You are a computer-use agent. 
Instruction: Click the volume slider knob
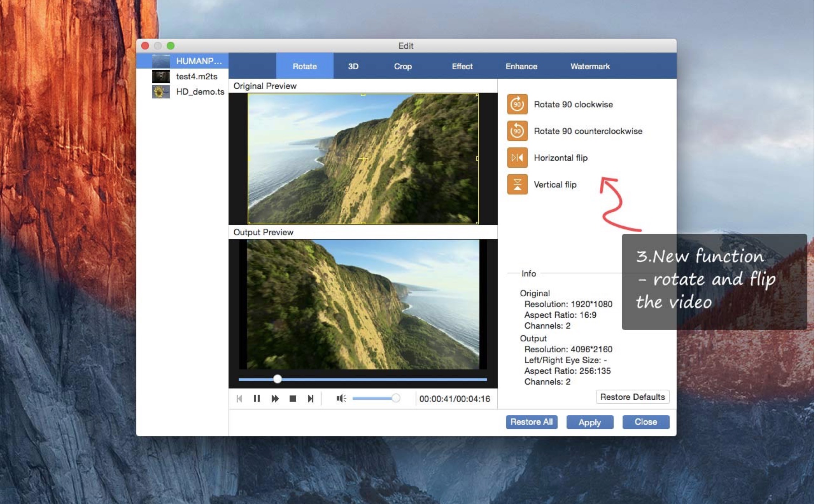point(396,398)
